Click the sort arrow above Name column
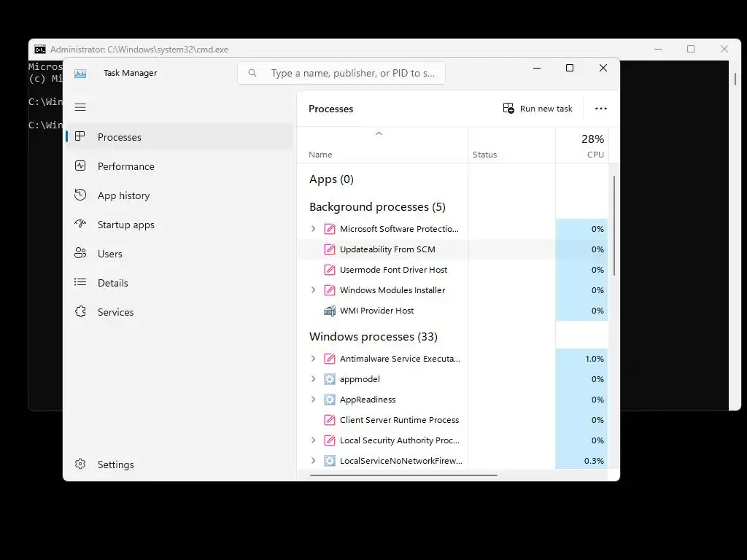 (x=379, y=134)
